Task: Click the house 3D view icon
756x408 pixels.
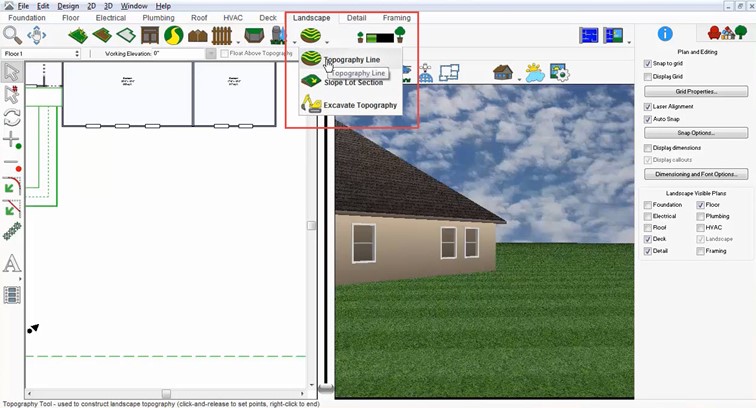Action: (x=503, y=72)
